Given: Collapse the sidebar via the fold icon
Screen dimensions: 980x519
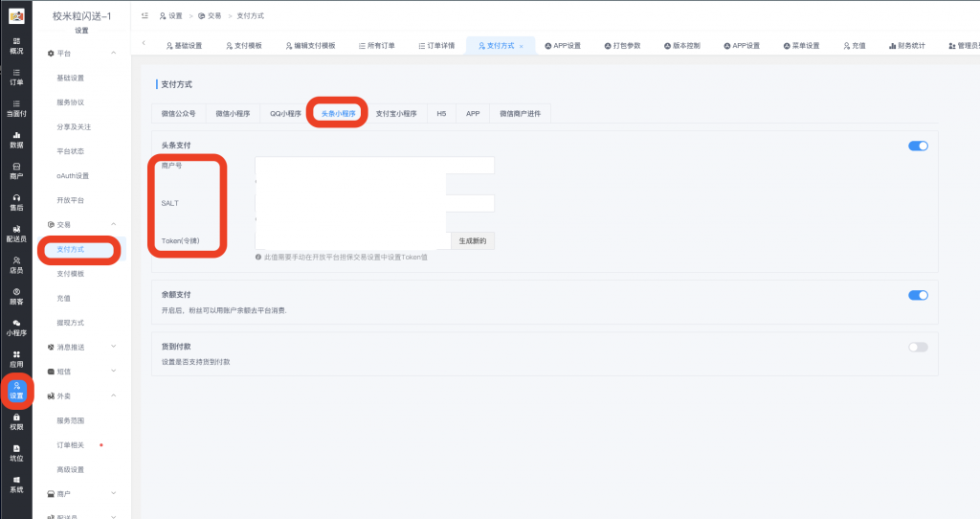Looking at the screenshot, I should tap(145, 15).
